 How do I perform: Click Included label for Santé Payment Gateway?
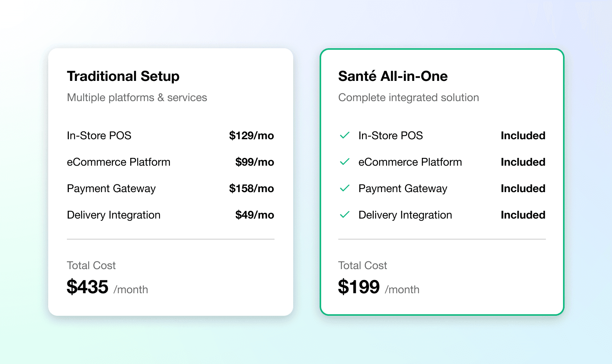click(x=523, y=188)
